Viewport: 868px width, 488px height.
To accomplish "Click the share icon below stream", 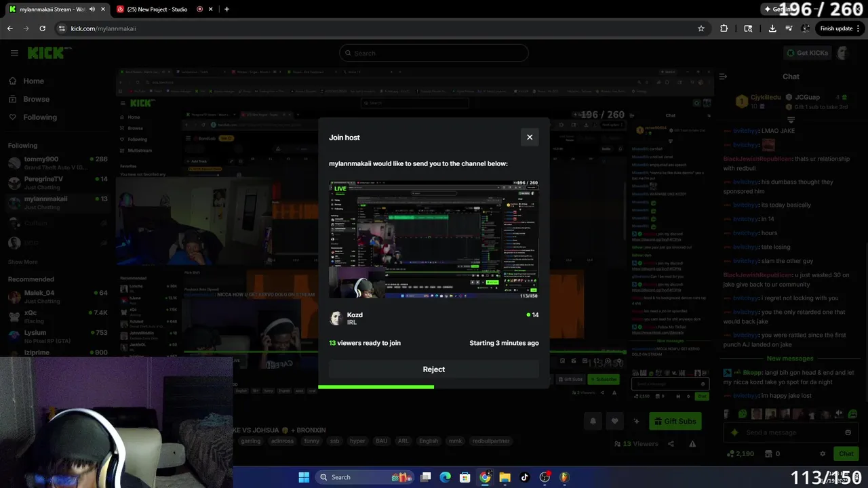I will pos(671,444).
